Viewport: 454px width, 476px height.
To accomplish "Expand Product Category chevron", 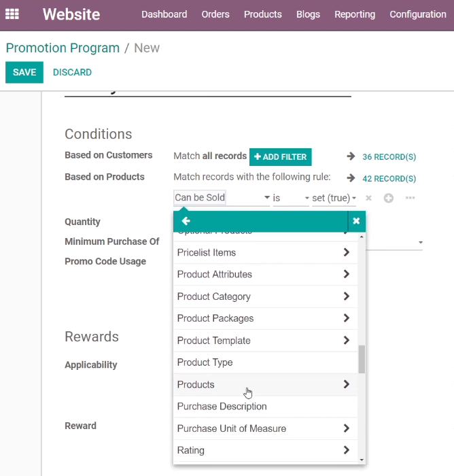I will pyautogui.click(x=346, y=296).
